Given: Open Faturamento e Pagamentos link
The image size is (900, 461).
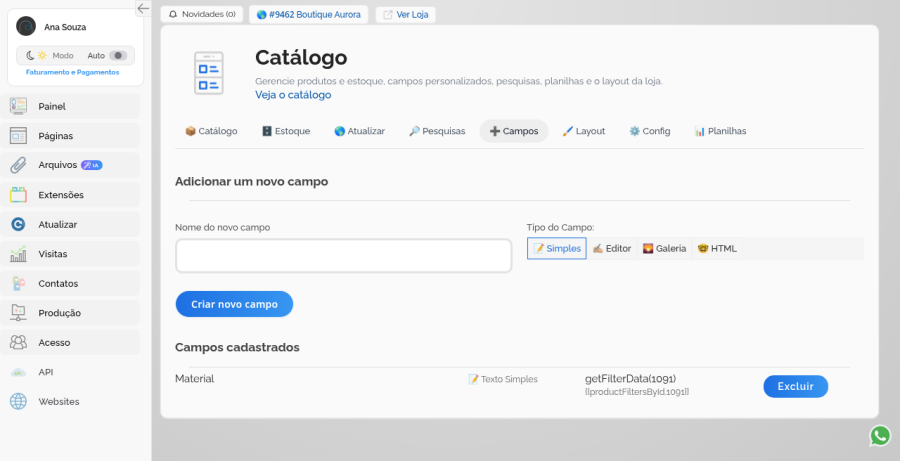Looking at the screenshot, I should [72, 72].
